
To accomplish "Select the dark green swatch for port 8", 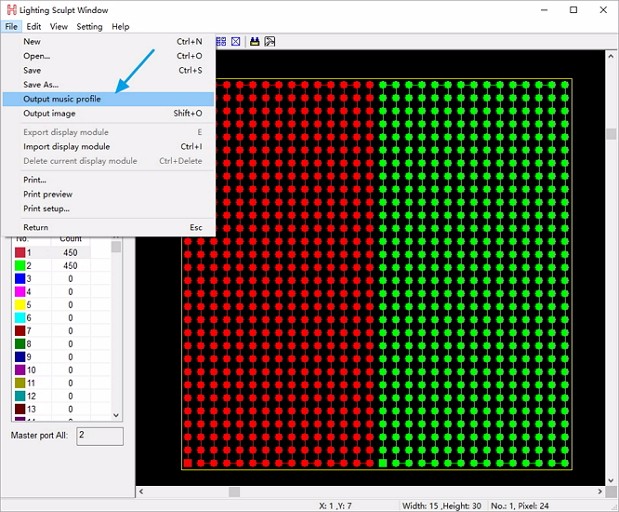I will (x=20, y=343).
